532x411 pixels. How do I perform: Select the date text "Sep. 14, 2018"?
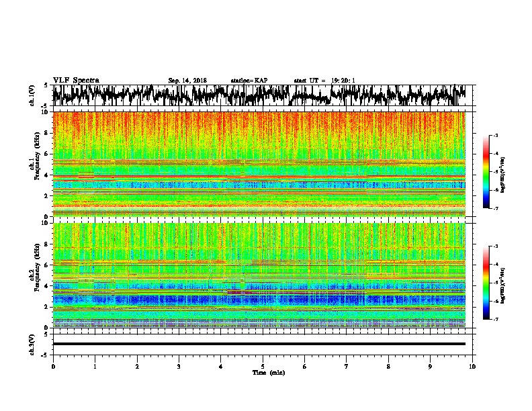[x=187, y=81]
